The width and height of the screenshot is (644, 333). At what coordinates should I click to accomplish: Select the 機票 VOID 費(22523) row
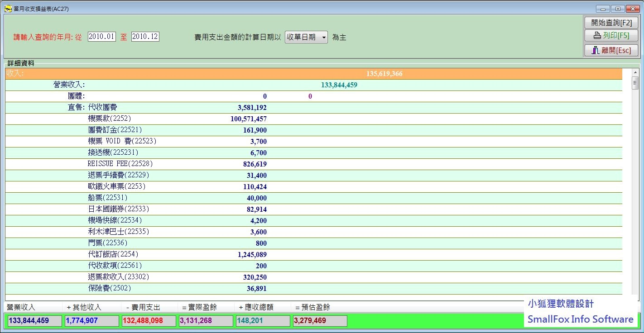pos(313,142)
